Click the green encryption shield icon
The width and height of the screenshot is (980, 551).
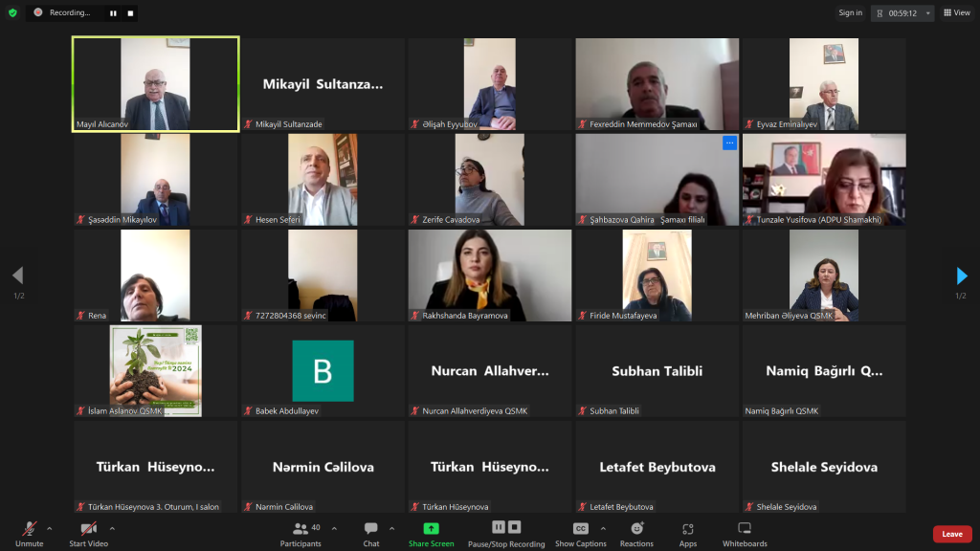coord(12,12)
